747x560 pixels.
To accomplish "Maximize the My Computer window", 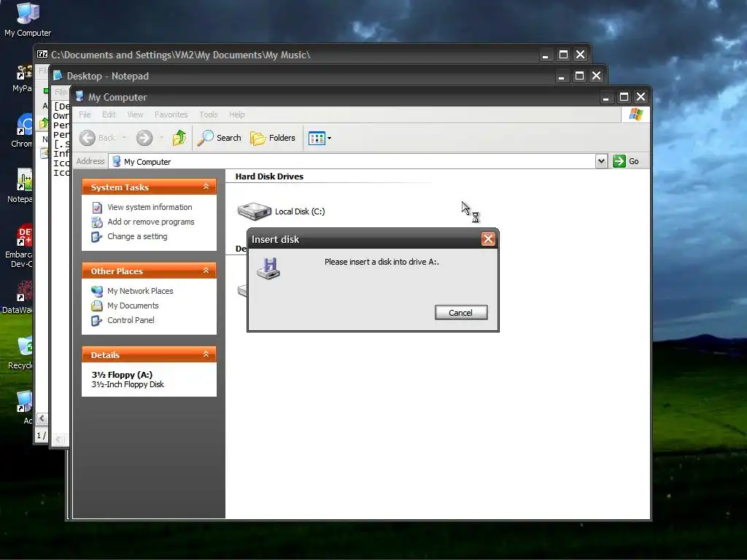I will pyautogui.click(x=624, y=97).
